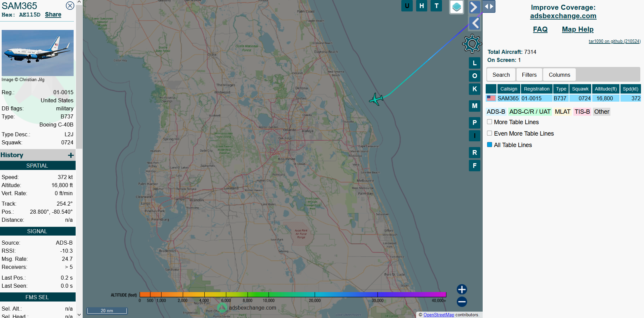
Task: Sort table by Altitude(ft) column
Action: [x=606, y=89]
